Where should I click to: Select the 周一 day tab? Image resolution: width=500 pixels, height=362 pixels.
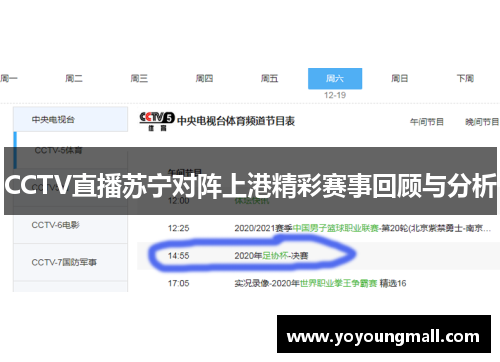[9, 78]
